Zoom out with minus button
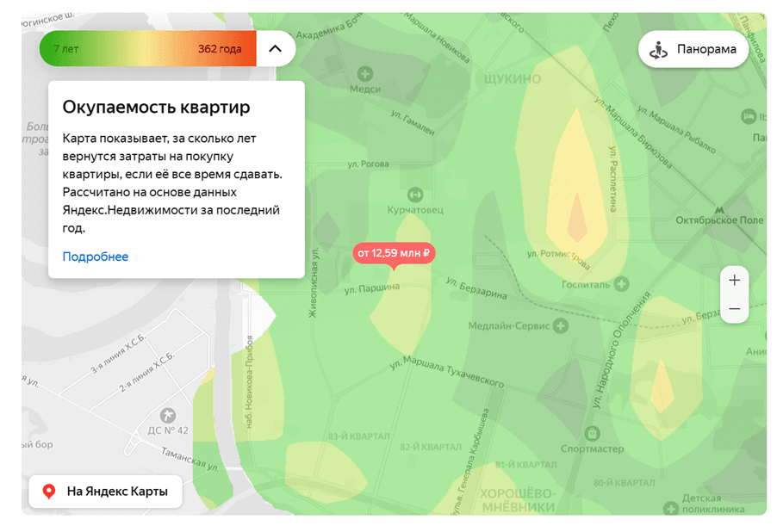Screen dimensions: 777x532 734,309
